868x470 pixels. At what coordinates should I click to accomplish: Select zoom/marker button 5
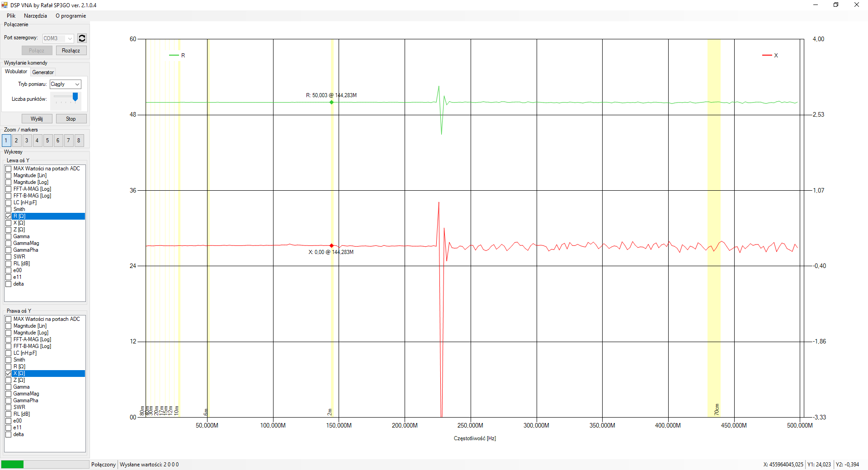pos(47,141)
